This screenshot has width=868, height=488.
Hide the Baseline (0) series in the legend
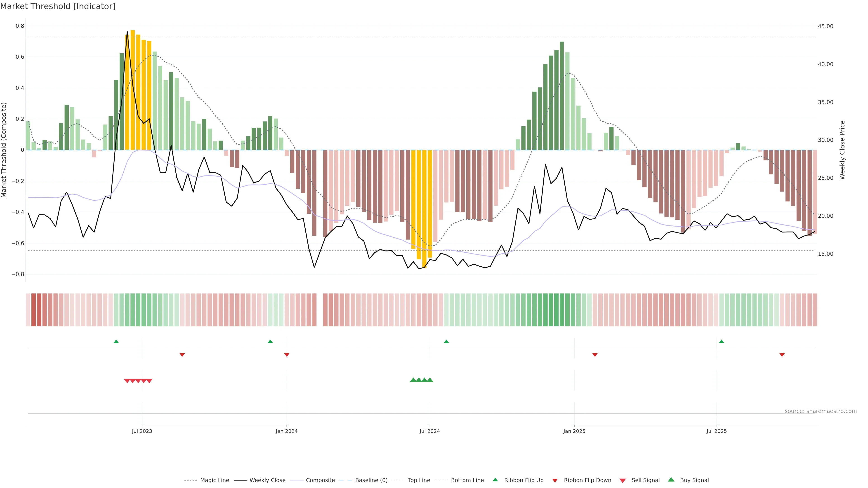click(x=371, y=480)
